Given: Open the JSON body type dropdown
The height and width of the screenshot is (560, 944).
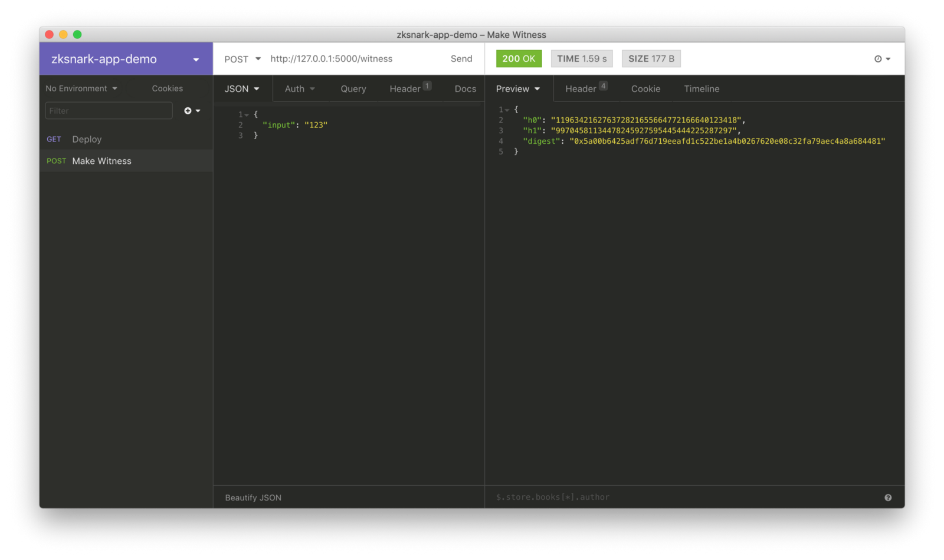Looking at the screenshot, I should [242, 89].
